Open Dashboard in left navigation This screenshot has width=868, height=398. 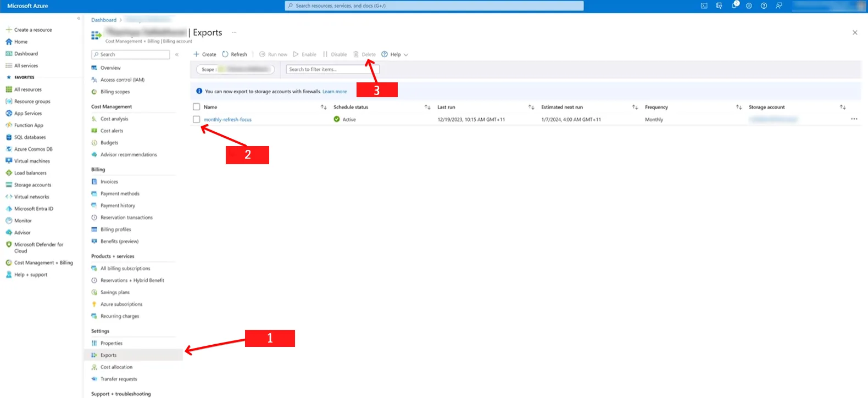coord(26,54)
